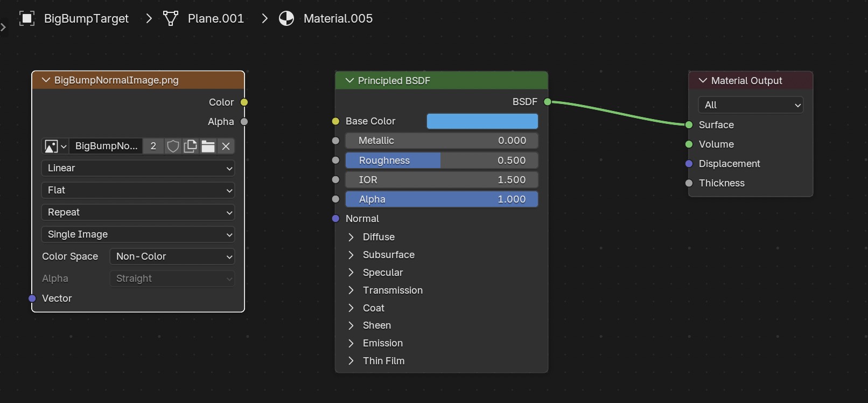Viewport: 868px width, 403px height.
Task: Expand the Subsurface panel
Action: click(351, 255)
